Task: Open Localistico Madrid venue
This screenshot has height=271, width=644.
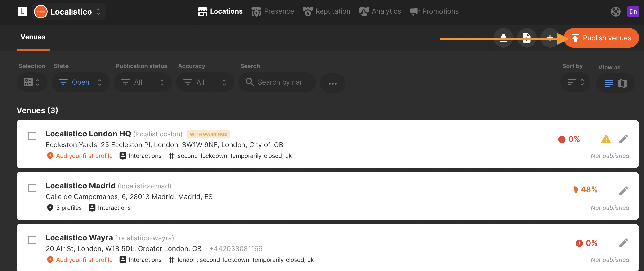Action: click(80, 186)
